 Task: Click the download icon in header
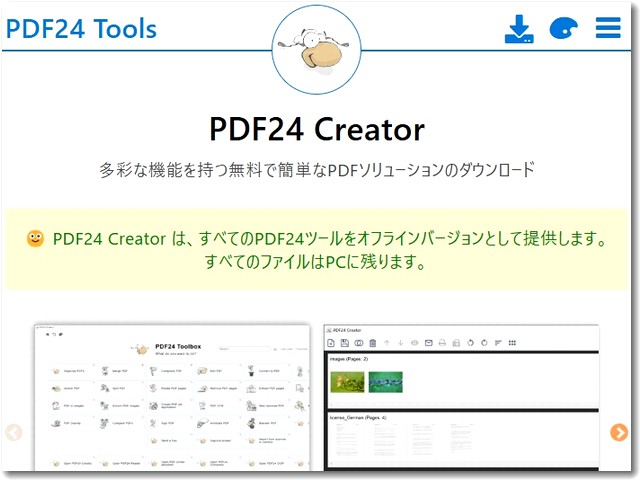pos(519,29)
